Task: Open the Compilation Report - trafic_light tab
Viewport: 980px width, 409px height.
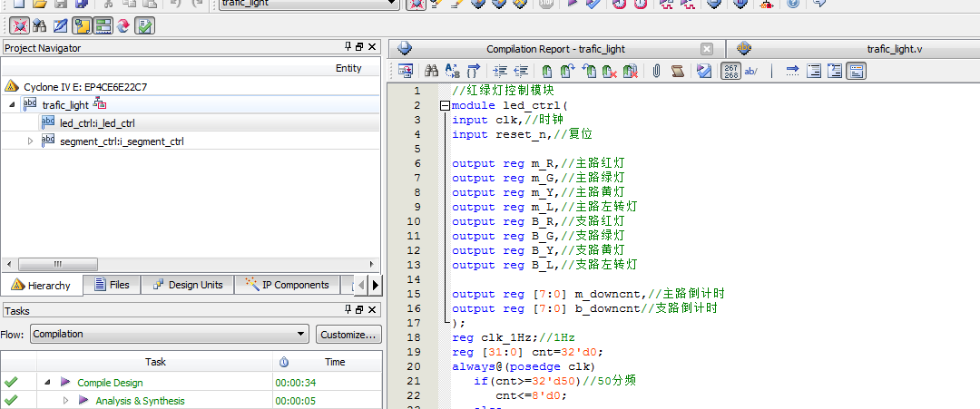Action: point(555,49)
